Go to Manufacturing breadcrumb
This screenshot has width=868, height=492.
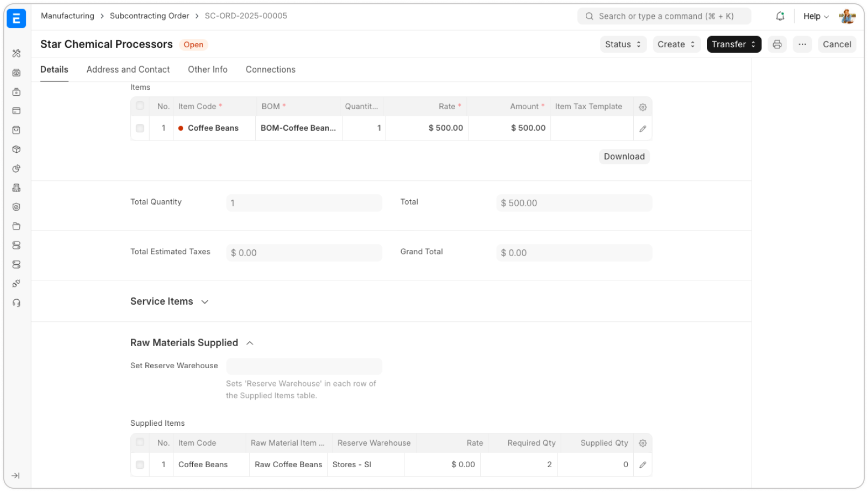[67, 16]
